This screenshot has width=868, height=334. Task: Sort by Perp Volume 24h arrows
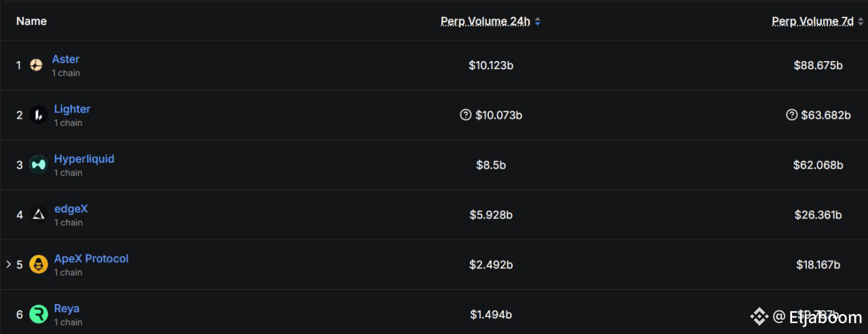click(538, 22)
